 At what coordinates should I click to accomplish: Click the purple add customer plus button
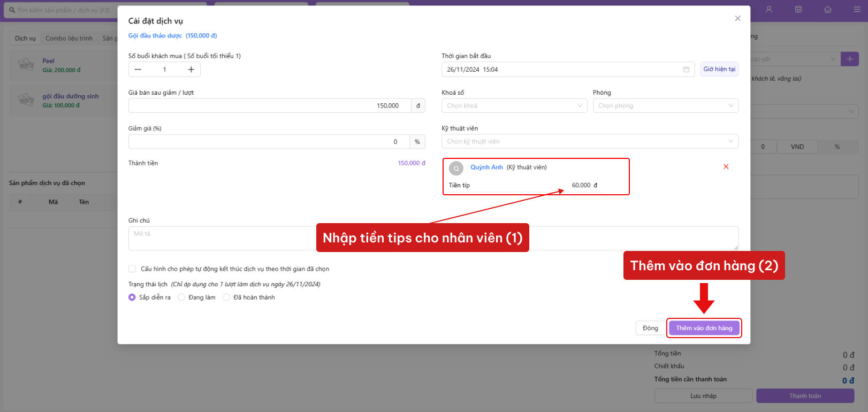pyautogui.click(x=850, y=59)
